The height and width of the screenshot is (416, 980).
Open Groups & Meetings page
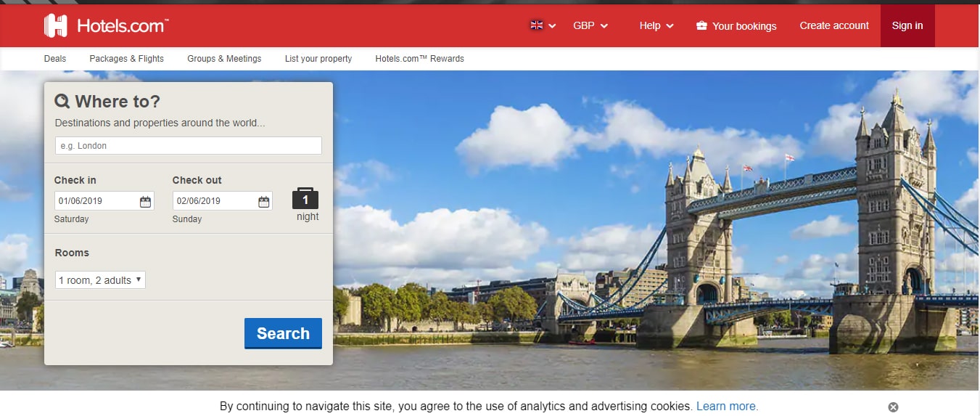tap(224, 59)
